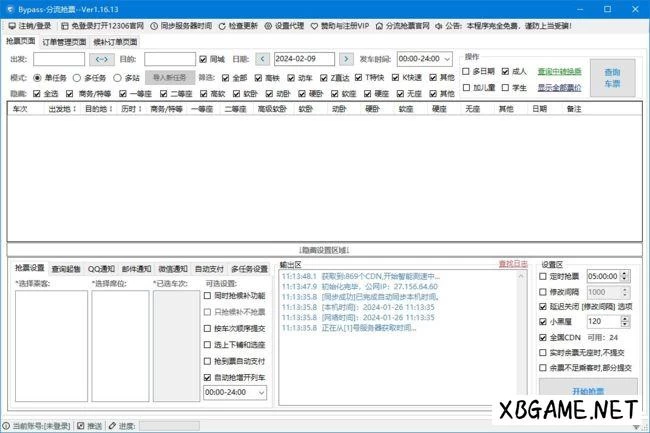
Task: Toggle the 定时抢票 checkbox
Action: [x=545, y=276]
